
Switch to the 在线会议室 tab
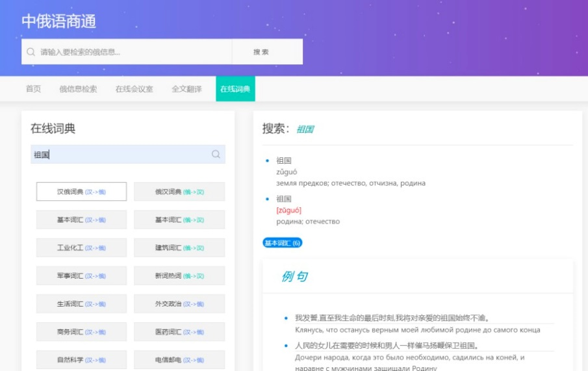point(134,89)
